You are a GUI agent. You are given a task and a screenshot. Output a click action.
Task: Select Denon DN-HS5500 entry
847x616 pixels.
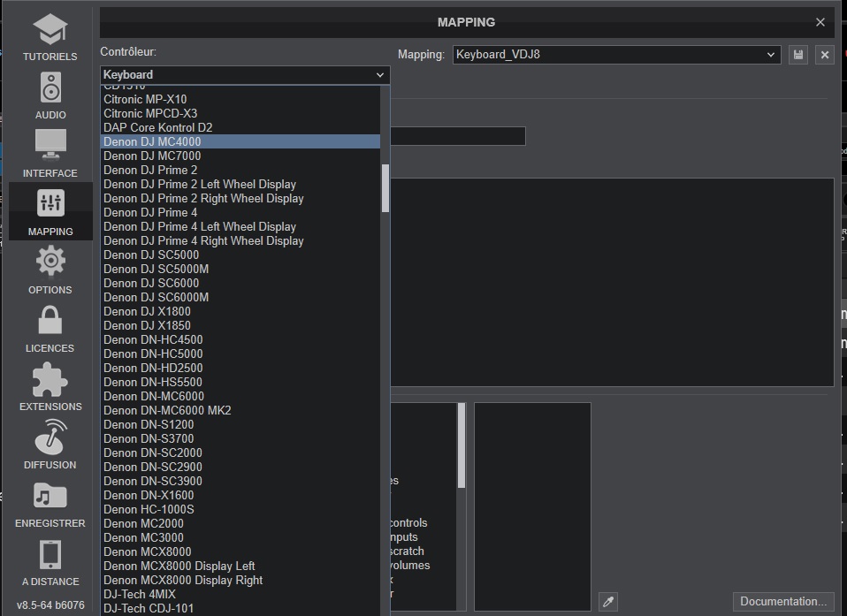click(240, 382)
